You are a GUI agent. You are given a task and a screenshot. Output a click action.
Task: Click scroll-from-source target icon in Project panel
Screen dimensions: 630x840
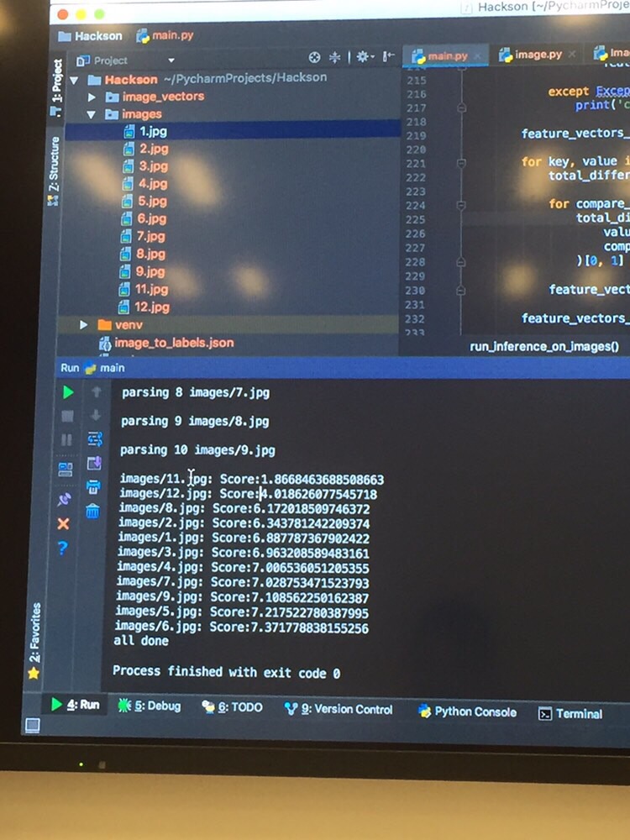pos(315,58)
